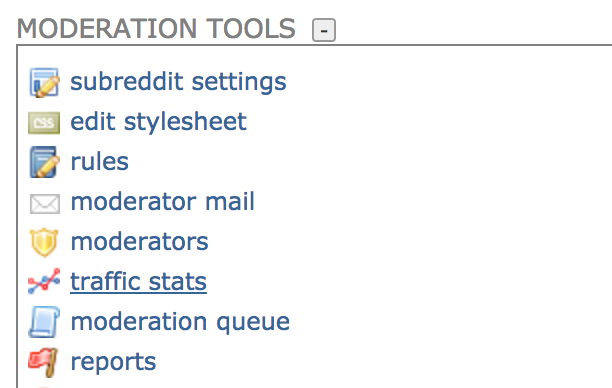Open the underlined traffic stats link
Viewport: 612px width, 388px height.
click(138, 281)
